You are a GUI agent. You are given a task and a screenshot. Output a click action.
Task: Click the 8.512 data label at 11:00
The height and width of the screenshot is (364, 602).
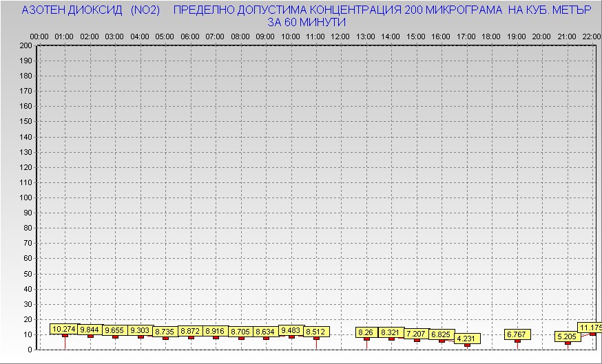point(316,331)
